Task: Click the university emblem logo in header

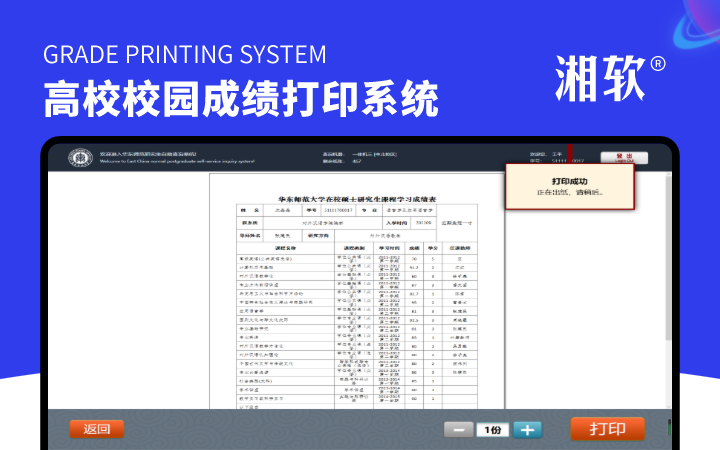Action: pos(80,158)
